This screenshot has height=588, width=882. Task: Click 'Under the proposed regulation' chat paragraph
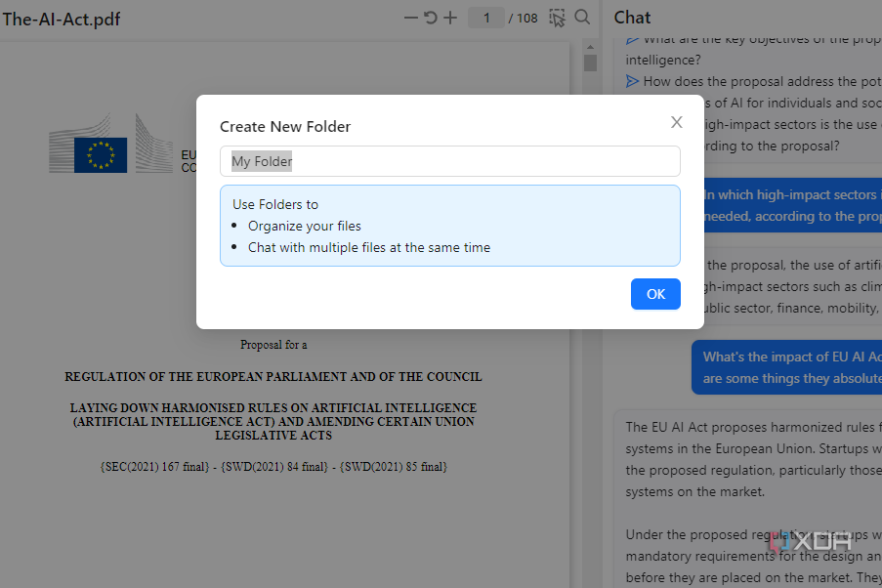pyautogui.click(x=754, y=556)
